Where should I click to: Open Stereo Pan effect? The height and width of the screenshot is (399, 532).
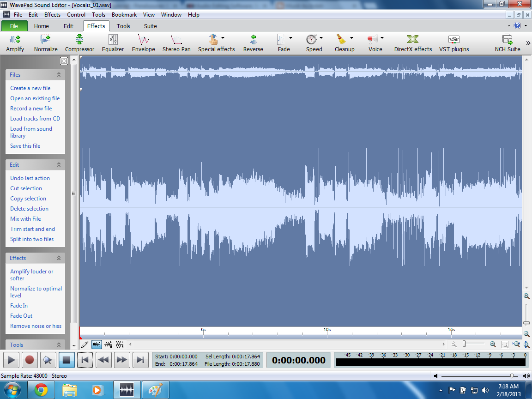coord(176,43)
